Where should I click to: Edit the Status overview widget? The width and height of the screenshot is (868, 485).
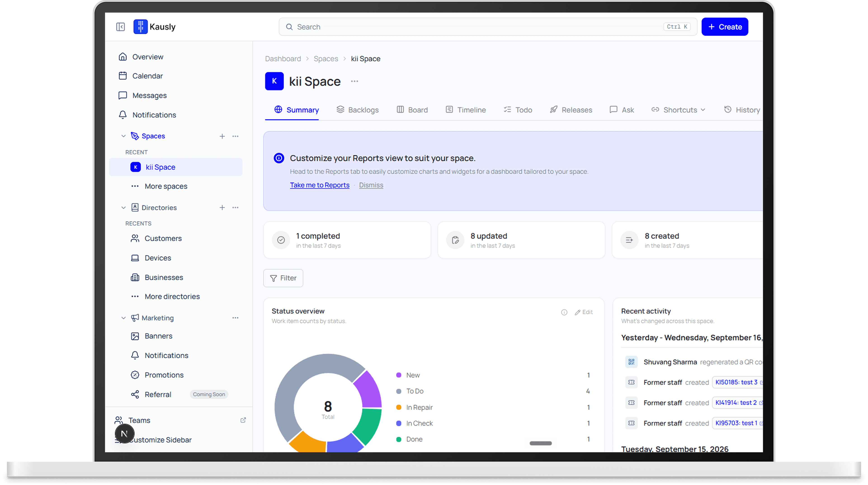[584, 312]
